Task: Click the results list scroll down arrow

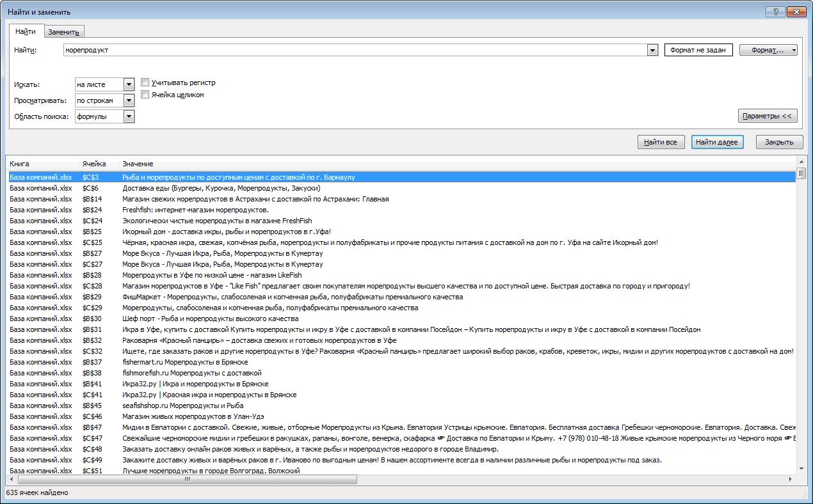Action: point(801,469)
